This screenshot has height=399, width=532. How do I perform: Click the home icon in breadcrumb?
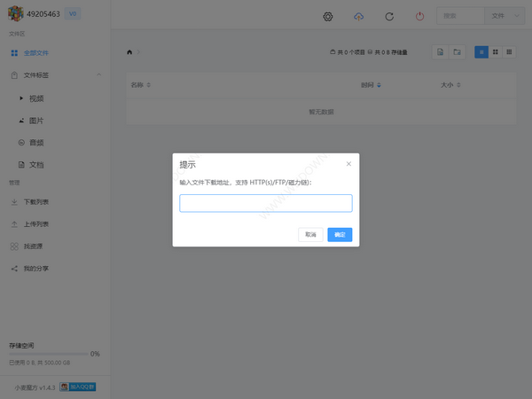(x=130, y=52)
